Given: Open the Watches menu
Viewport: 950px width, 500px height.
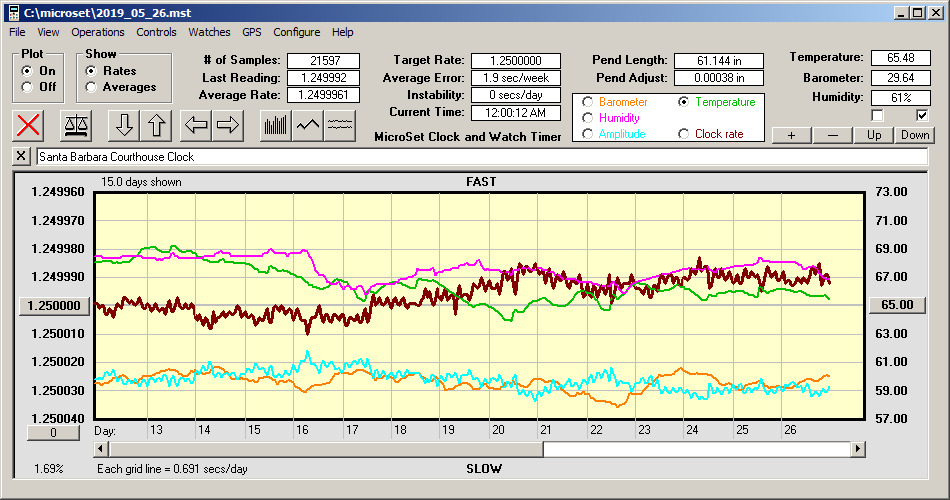Looking at the screenshot, I should coord(209,32).
